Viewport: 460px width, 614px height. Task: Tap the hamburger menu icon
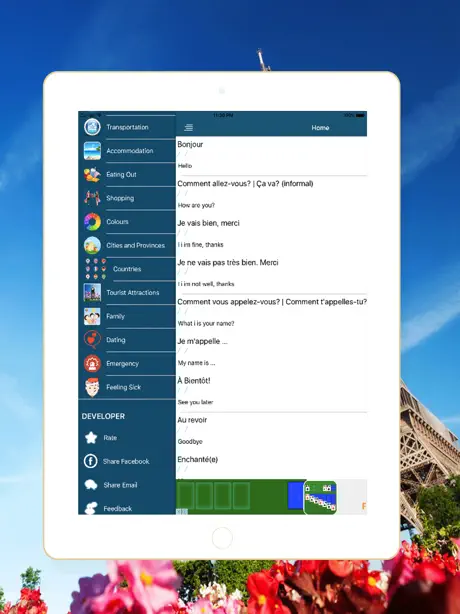pyautogui.click(x=188, y=128)
